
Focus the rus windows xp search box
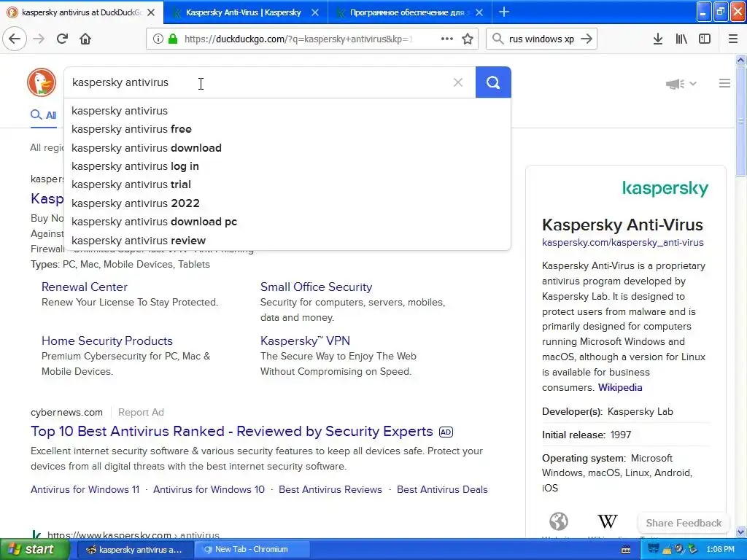tap(541, 39)
